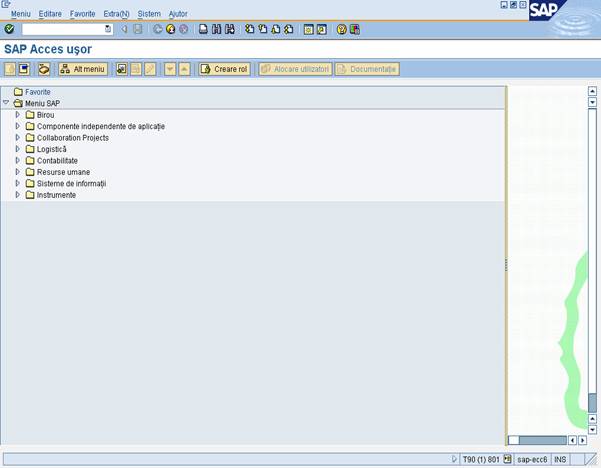
Task: Open the Ajutor menu
Action: (178, 14)
